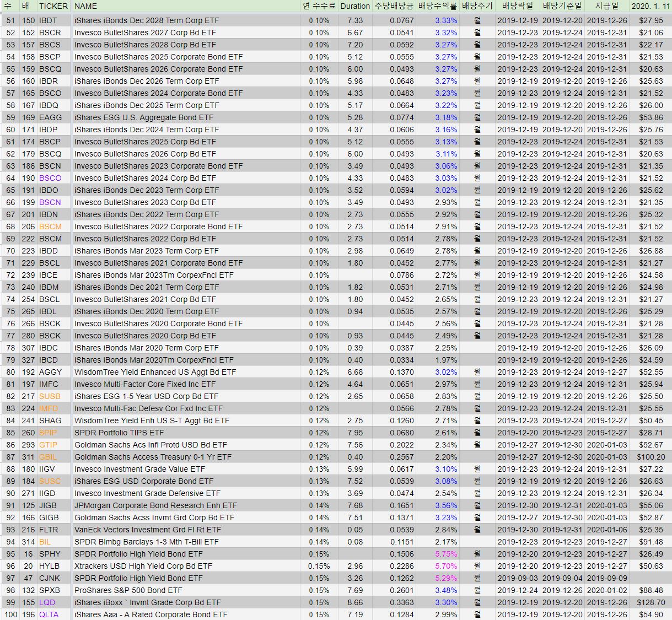Screen dimensions: 672x620
Task: Click name VanEck Vectors Investment Grd Fl Rt ETF
Action: pyautogui.click(x=148, y=530)
